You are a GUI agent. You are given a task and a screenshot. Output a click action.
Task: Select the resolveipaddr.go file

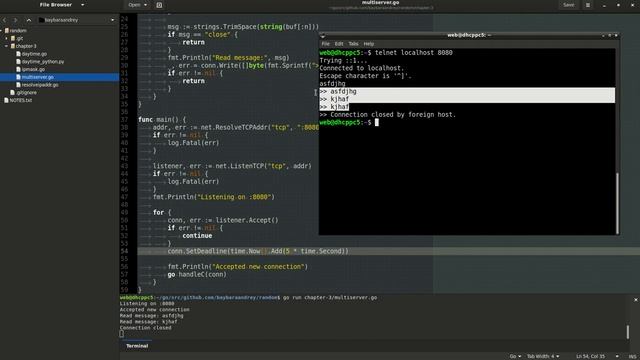pyautogui.click(x=40, y=85)
